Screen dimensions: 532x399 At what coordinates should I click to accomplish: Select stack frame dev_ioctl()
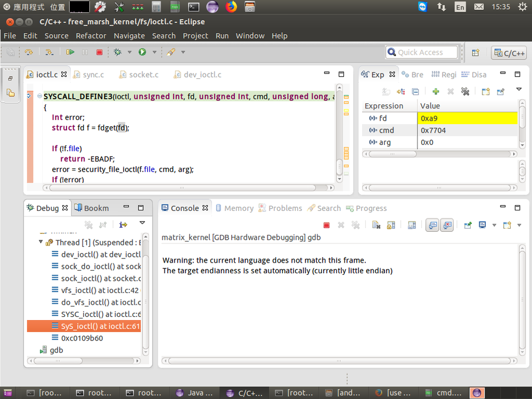click(x=96, y=254)
